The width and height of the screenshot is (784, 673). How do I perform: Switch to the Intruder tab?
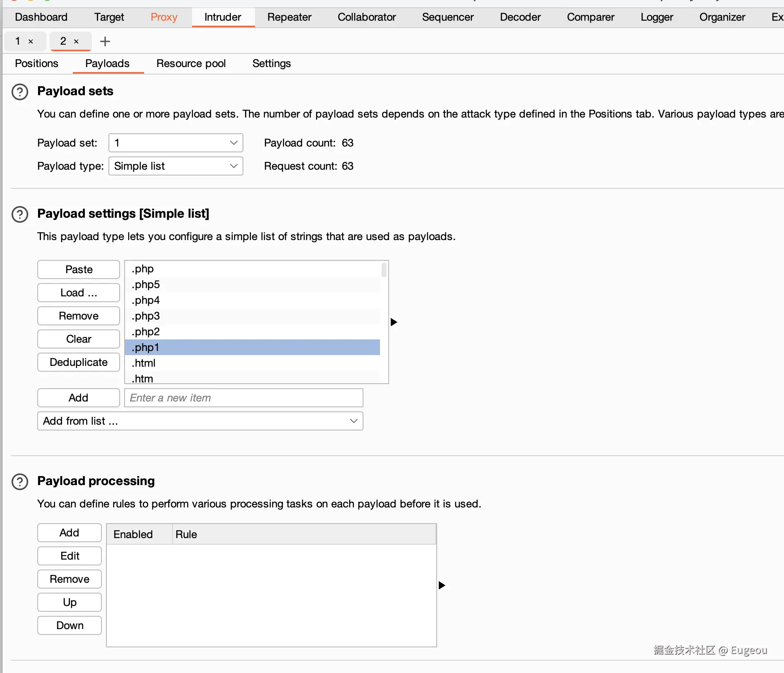coord(223,17)
